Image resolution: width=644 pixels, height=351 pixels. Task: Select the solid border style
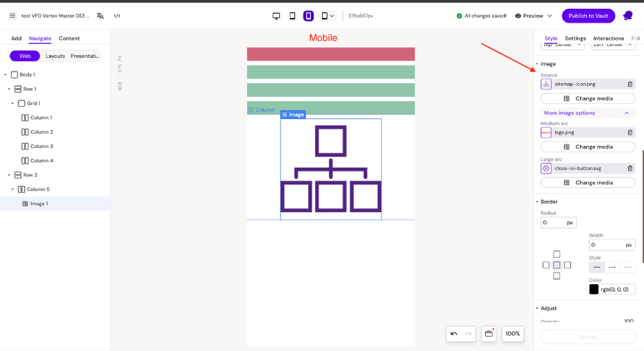click(x=597, y=267)
